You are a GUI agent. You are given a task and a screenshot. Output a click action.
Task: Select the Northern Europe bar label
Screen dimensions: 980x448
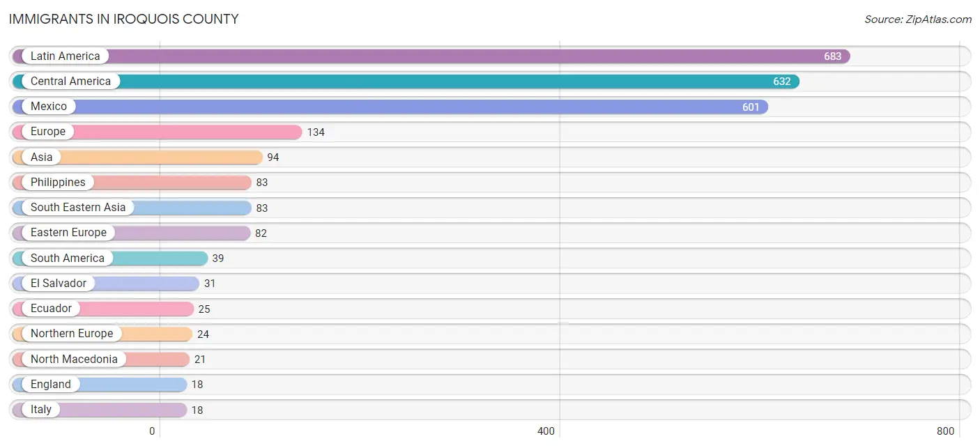coord(72,333)
